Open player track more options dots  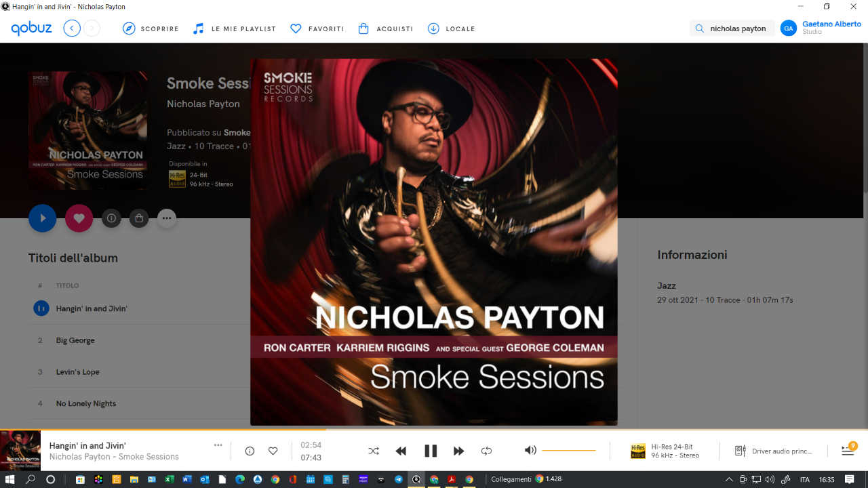(x=218, y=445)
